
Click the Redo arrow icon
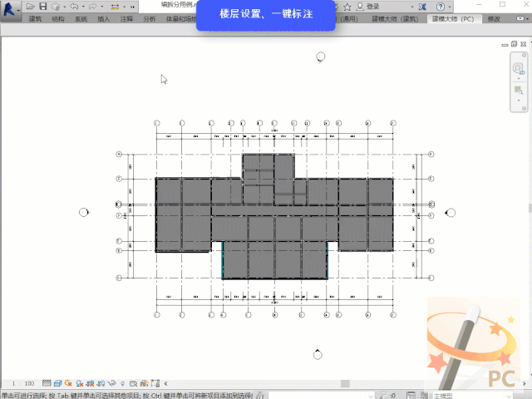92,7
